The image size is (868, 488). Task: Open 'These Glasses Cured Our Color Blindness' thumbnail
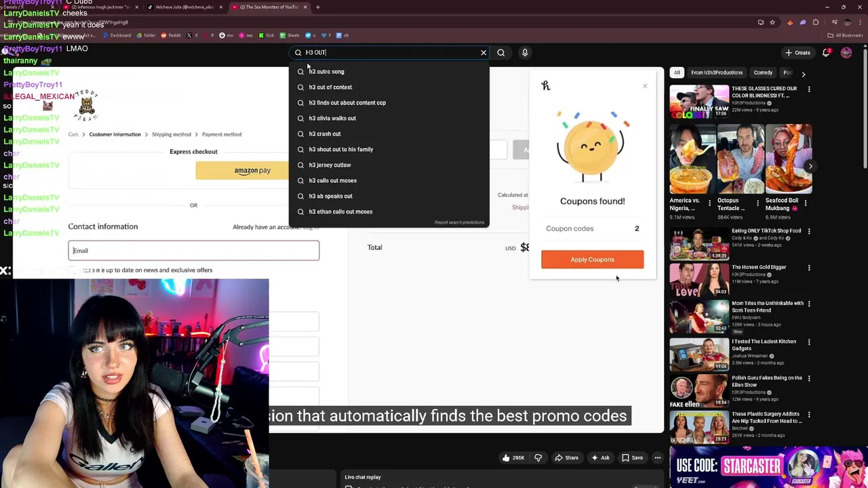click(x=699, y=101)
